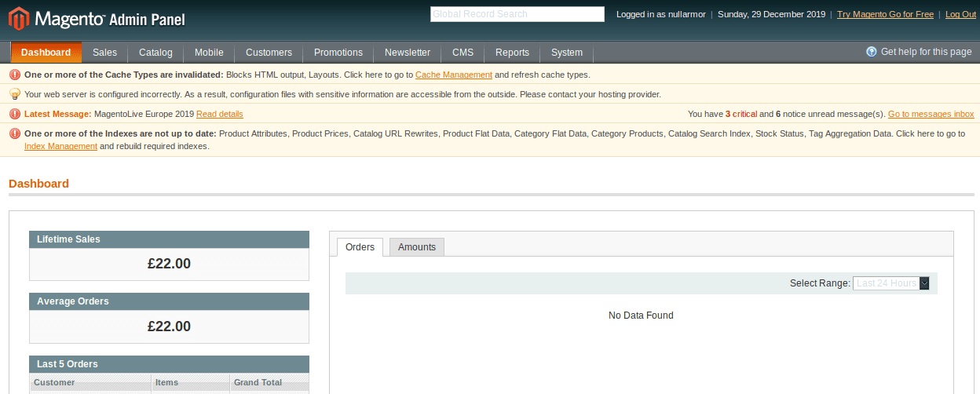This screenshot has width=980, height=394.
Task: Open the Mobile menu
Action: (209, 53)
